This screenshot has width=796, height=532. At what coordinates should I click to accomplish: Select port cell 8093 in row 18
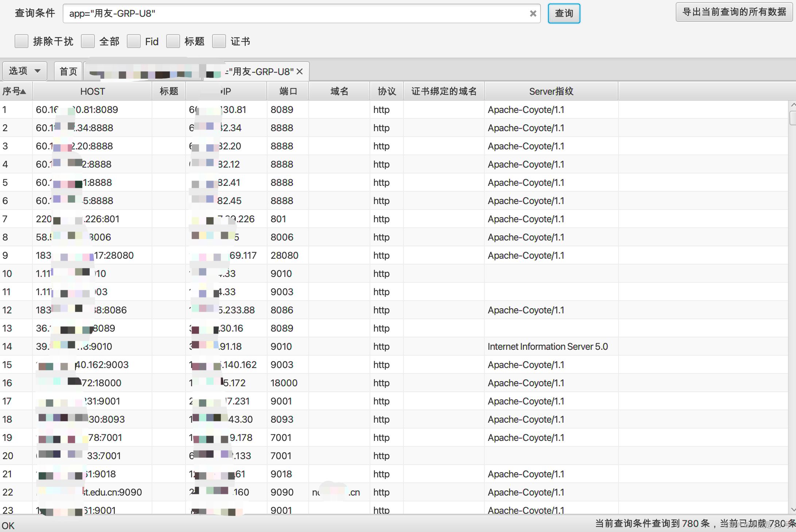click(288, 419)
